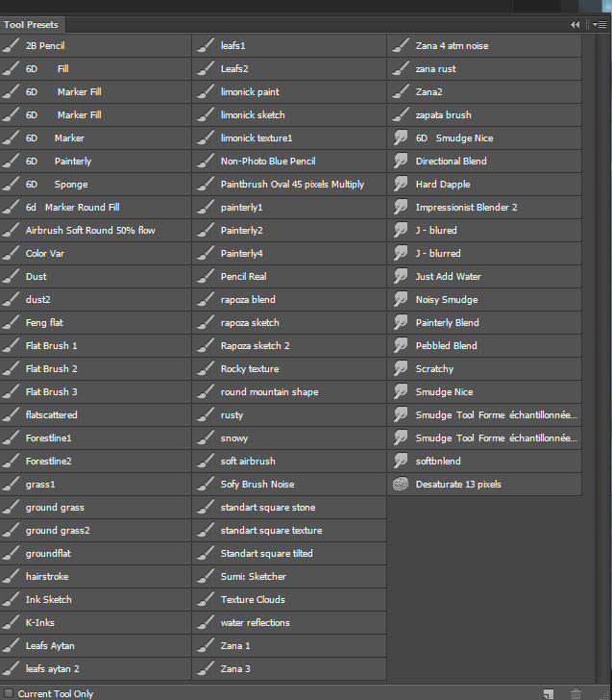This screenshot has height=700, width=612.
Task: Click the create new tool preset icon
Action: pos(549,694)
